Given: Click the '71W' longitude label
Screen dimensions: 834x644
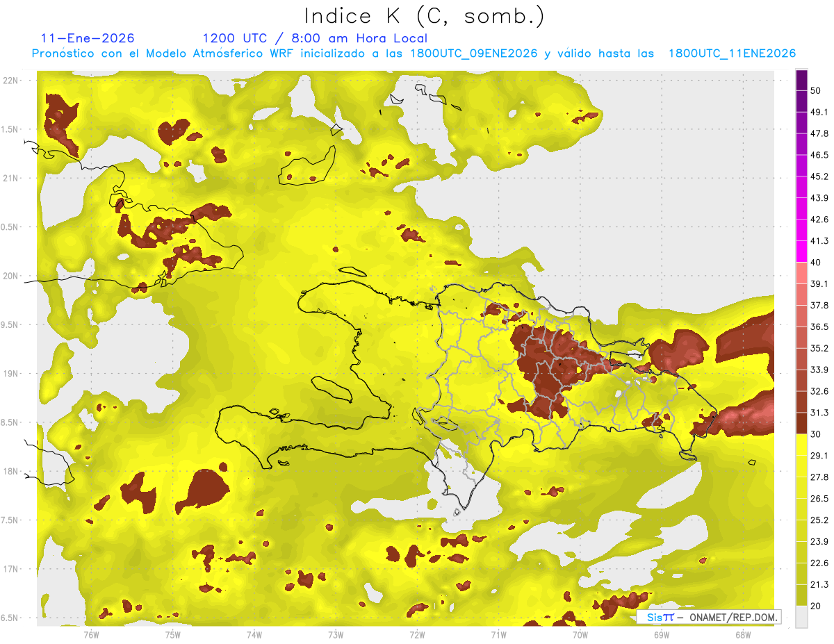Looking at the screenshot, I should pos(498,634).
